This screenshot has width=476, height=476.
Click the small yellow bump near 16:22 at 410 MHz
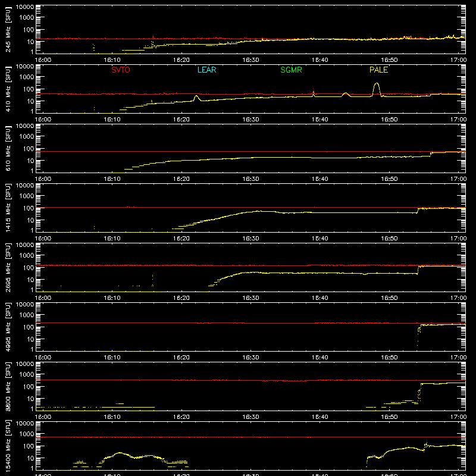tap(196, 98)
